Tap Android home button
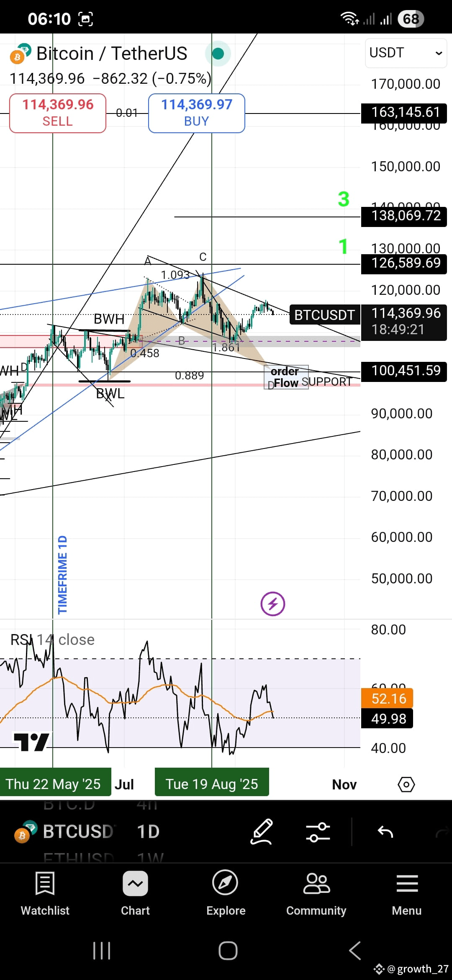This screenshot has height=980, width=452. click(x=228, y=951)
